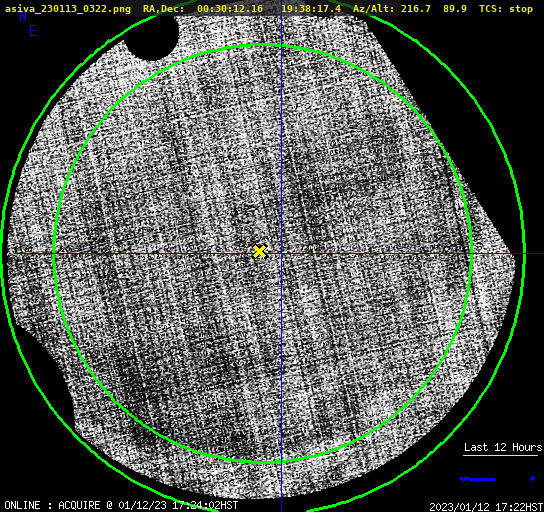This screenshot has height=512, width=544.
Task: Click the blue E east indicator
Action: tap(32, 31)
